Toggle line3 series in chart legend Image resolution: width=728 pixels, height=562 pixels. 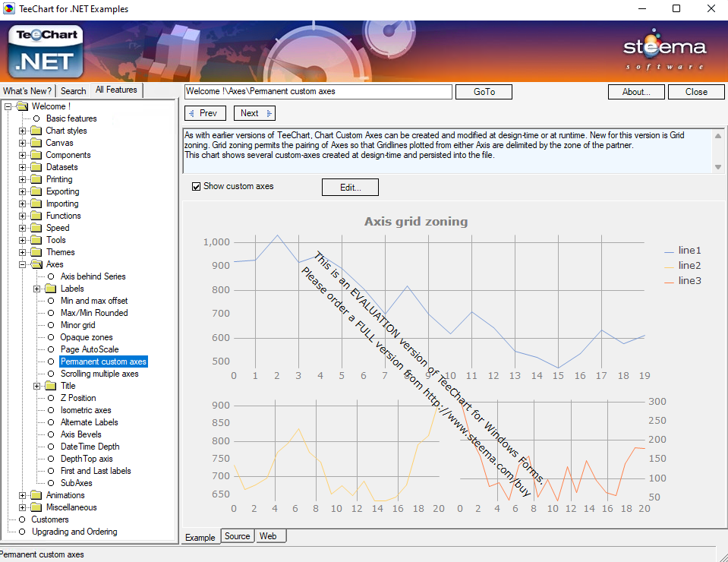pyautogui.click(x=682, y=280)
